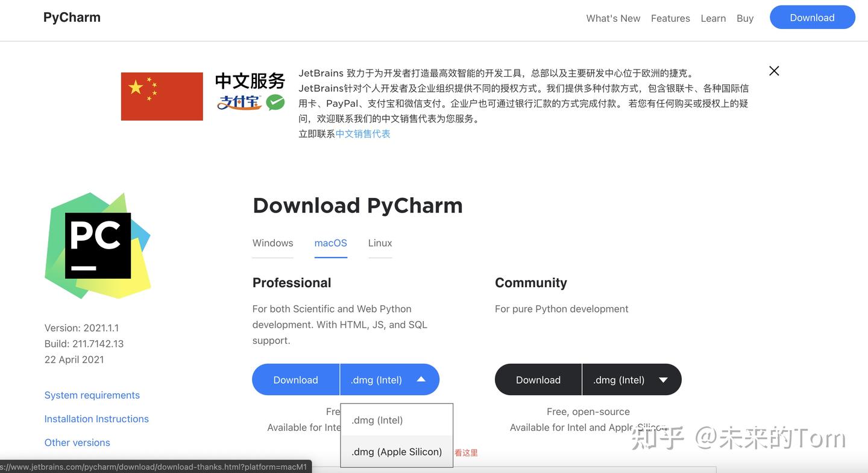The width and height of the screenshot is (868, 473).
Task: Open the Installation Instructions link
Action: [x=96, y=418]
